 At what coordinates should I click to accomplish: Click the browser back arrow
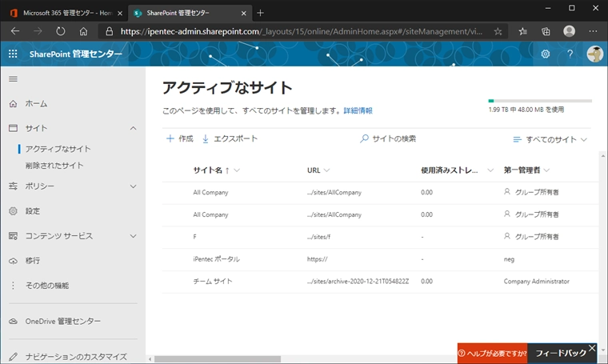(x=15, y=31)
